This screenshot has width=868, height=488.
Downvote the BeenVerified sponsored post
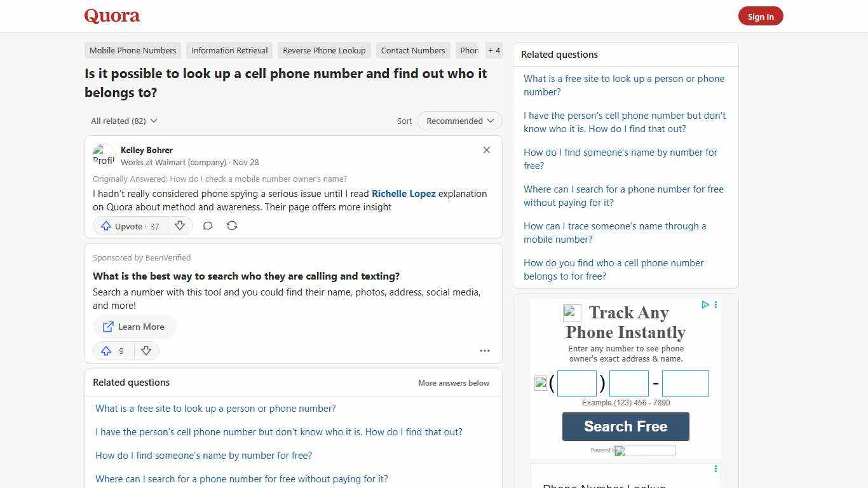[x=146, y=351]
